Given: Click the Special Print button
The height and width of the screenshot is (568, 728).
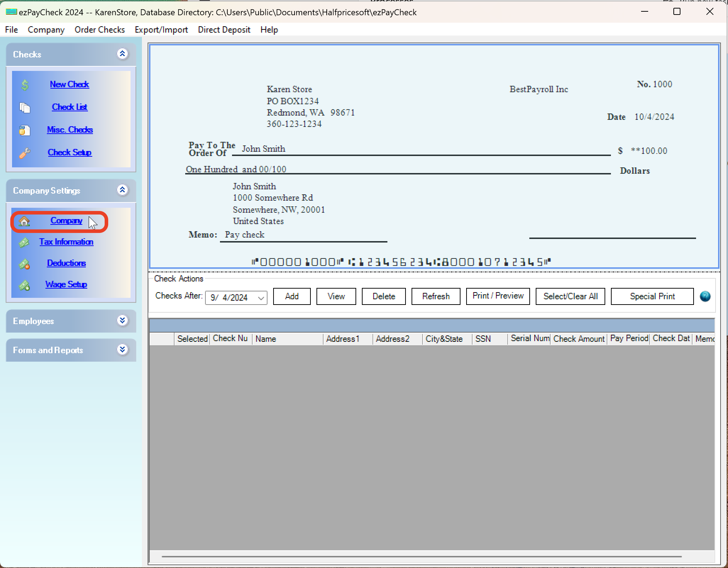Looking at the screenshot, I should pyautogui.click(x=652, y=296).
